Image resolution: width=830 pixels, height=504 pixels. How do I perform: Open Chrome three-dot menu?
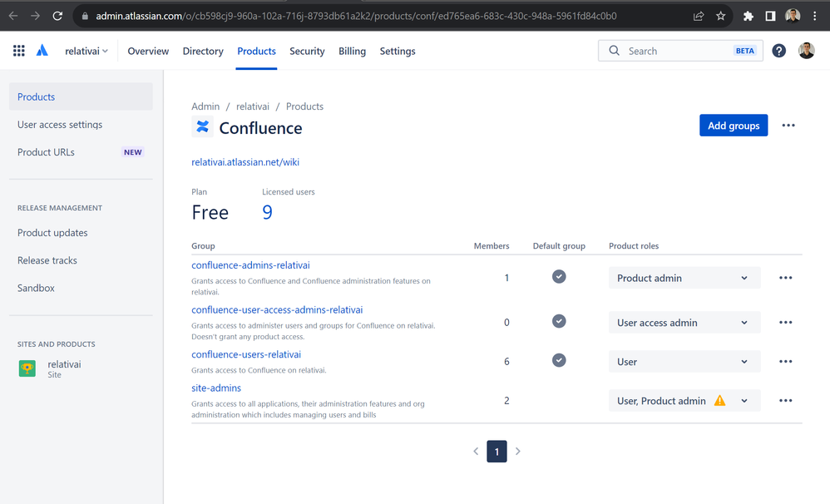click(815, 16)
